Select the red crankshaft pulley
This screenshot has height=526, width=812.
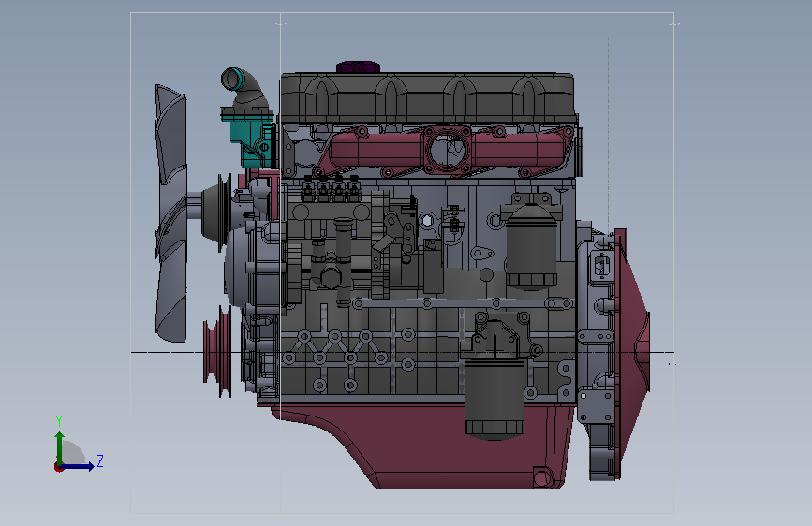218,350
